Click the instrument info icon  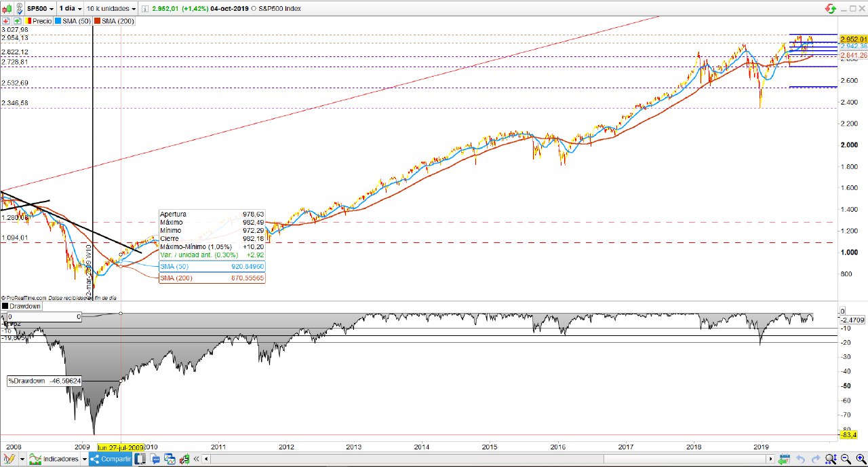click(x=145, y=9)
